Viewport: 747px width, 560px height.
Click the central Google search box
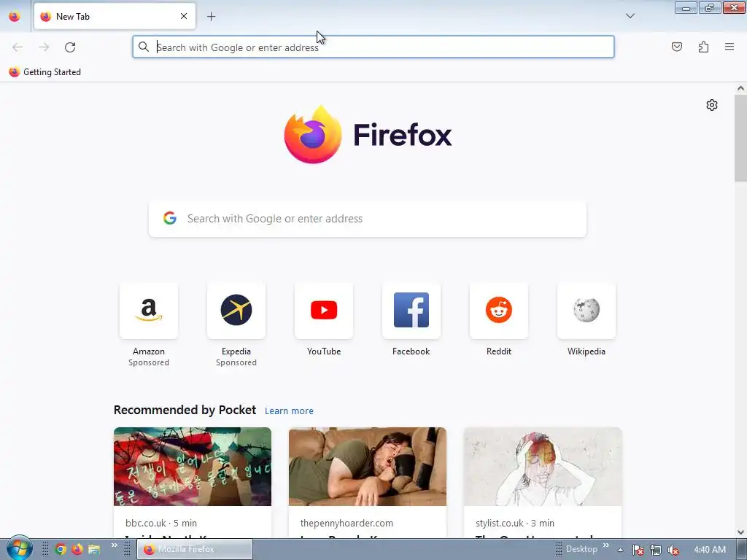click(x=368, y=219)
